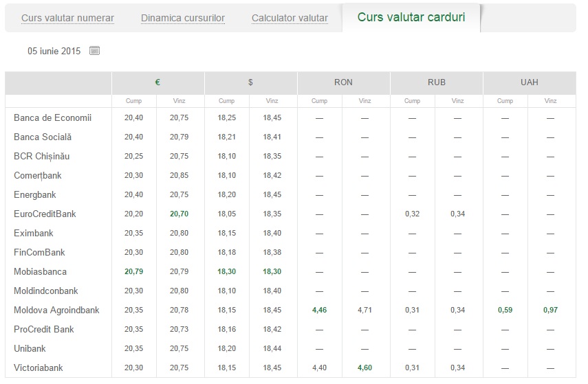The height and width of the screenshot is (384, 588).
Task: Click Eximbank row name
Action: coord(34,234)
